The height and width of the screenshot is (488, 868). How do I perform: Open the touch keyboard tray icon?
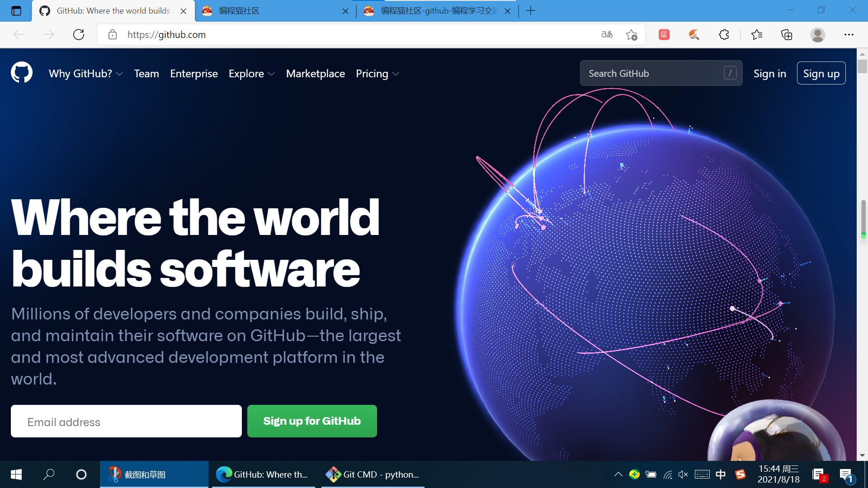pyautogui.click(x=702, y=474)
